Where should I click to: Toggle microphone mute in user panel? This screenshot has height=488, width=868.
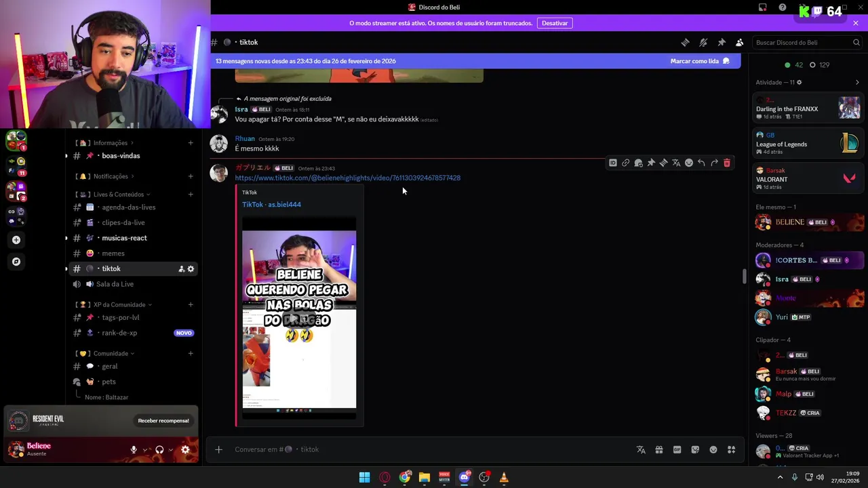[134, 449]
